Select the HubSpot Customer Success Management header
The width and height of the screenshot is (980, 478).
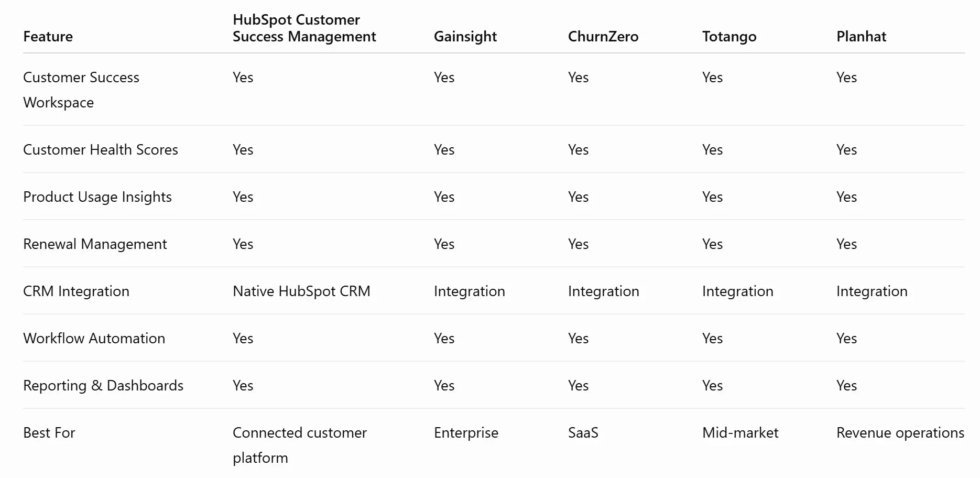[304, 28]
